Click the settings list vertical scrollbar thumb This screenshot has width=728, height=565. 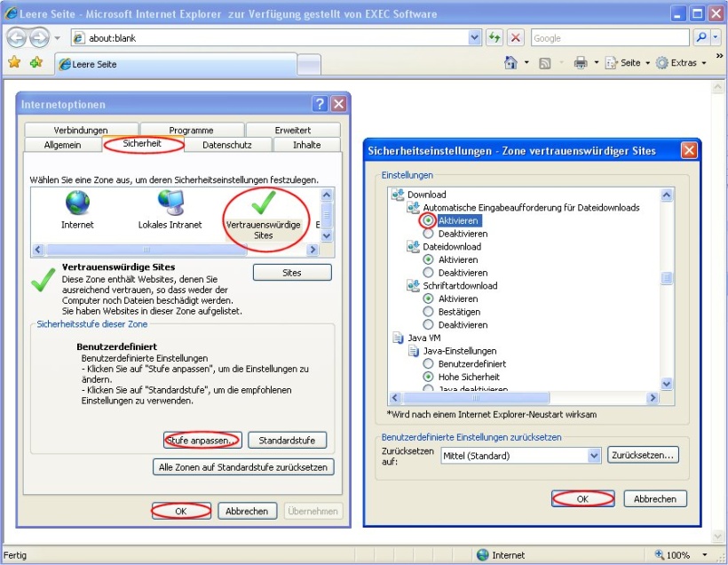pyautogui.click(x=667, y=278)
